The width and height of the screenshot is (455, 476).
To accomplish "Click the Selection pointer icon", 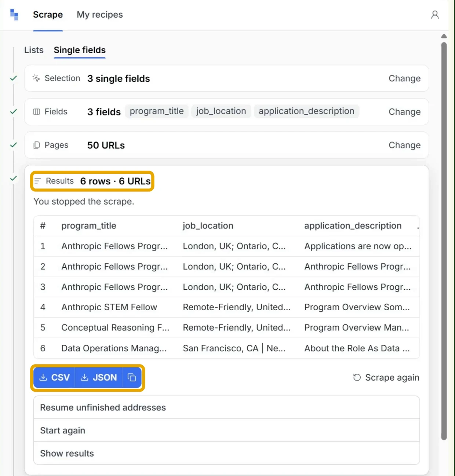I will [36, 78].
